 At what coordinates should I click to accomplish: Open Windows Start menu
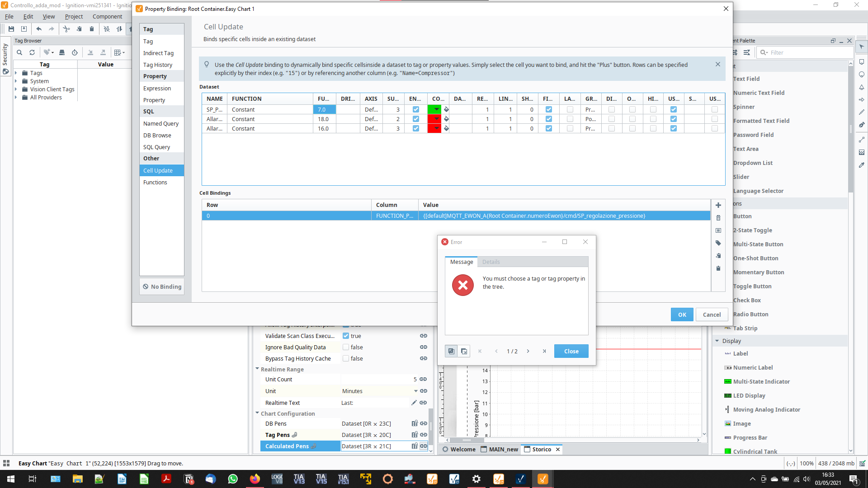(11, 479)
